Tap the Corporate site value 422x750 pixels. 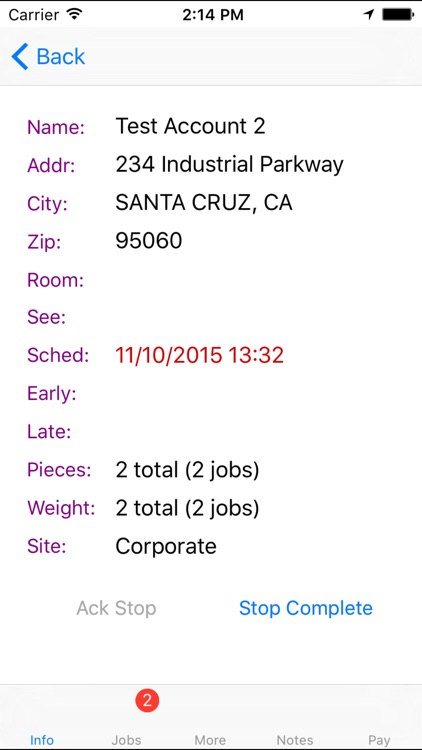[166, 546]
